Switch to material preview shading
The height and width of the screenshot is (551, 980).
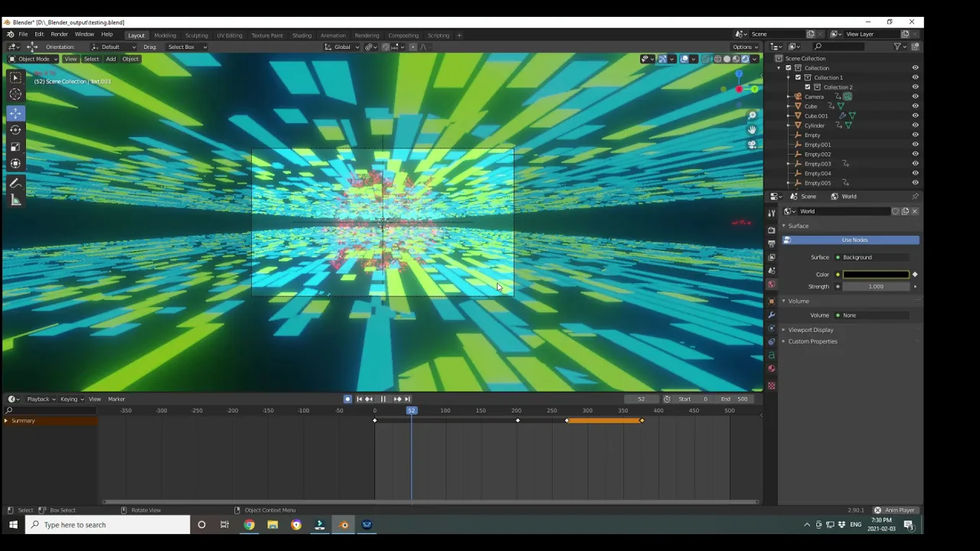click(737, 59)
